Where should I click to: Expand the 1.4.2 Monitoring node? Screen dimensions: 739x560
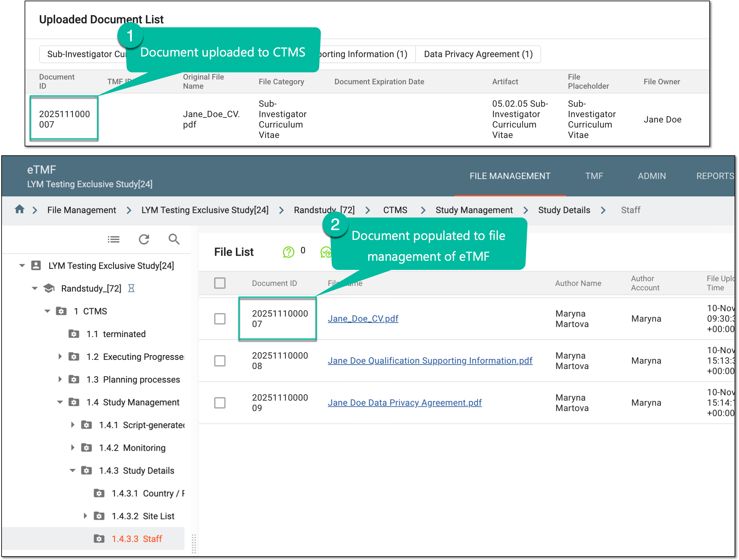[x=73, y=447]
